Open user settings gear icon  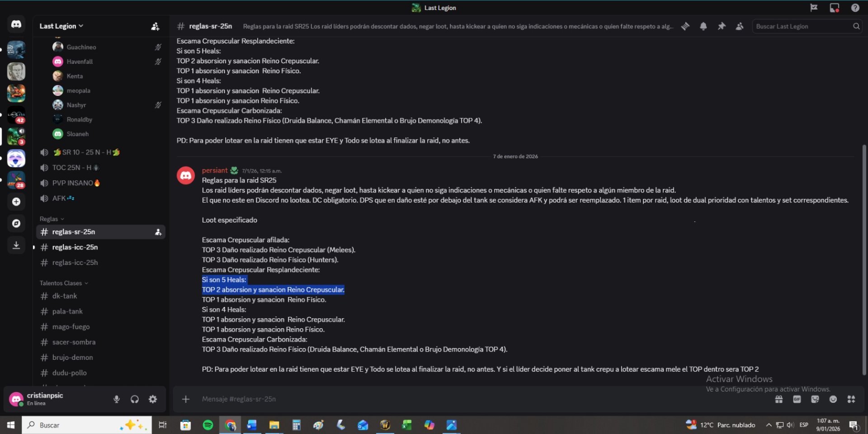click(153, 399)
